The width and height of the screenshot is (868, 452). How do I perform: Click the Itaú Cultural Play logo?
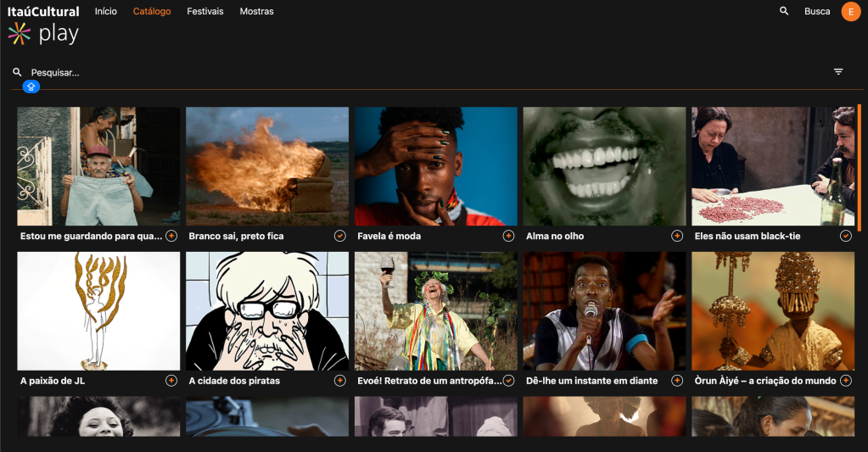click(x=42, y=24)
